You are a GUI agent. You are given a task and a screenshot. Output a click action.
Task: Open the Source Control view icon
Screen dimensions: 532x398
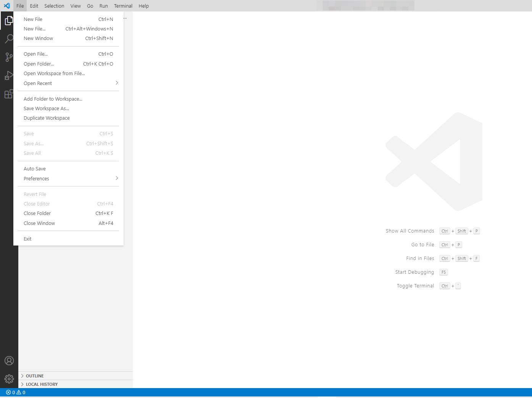coord(9,57)
